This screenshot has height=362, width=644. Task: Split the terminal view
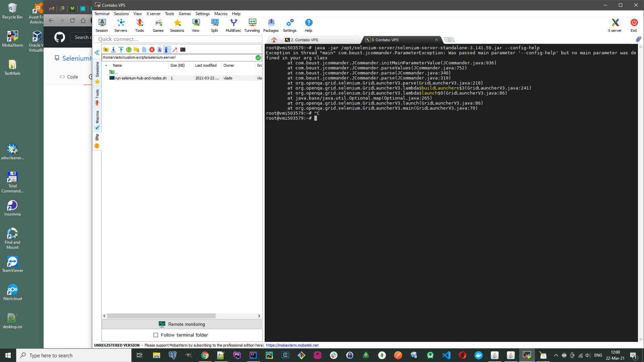tap(214, 25)
